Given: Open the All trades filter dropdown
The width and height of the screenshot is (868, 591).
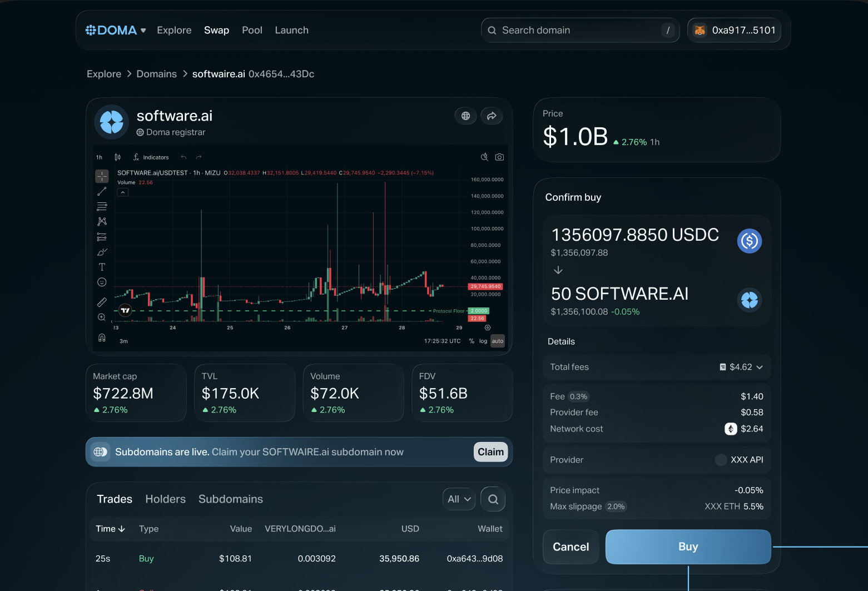Looking at the screenshot, I should click(x=459, y=499).
